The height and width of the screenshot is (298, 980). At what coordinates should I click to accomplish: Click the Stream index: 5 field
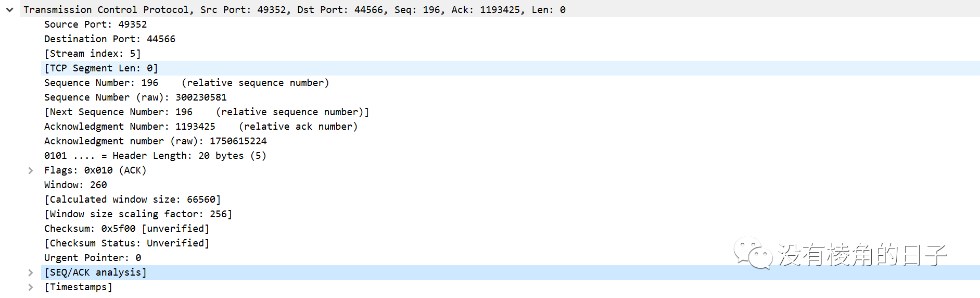coord(92,54)
